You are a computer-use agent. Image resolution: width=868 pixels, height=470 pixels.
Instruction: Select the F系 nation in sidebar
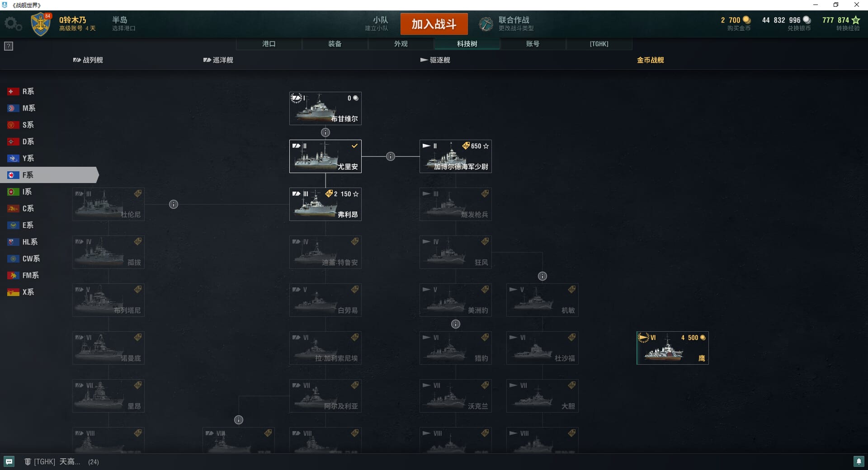point(49,175)
